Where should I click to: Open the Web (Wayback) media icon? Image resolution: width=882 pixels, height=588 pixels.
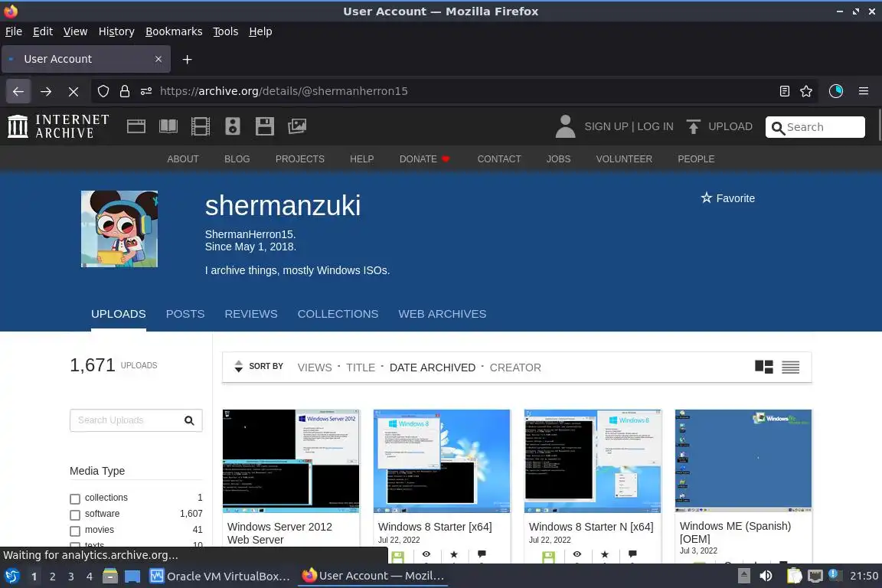[x=136, y=126]
